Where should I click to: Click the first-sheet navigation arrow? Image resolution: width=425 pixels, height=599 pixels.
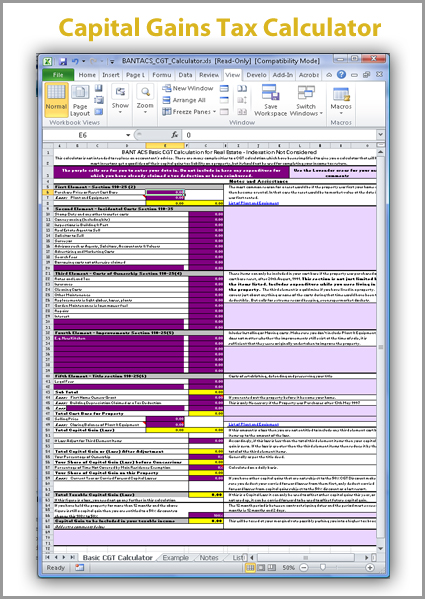(x=48, y=557)
